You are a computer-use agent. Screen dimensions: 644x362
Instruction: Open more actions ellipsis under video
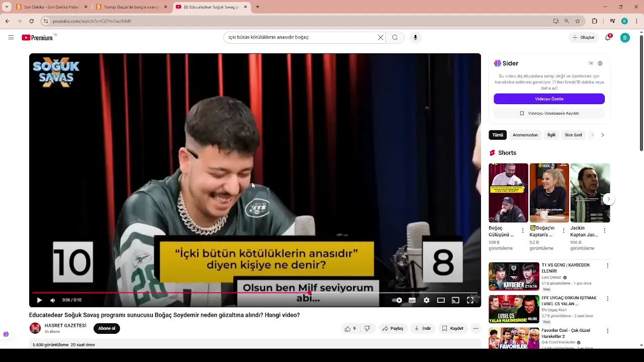pyautogui.click(x=475, y=328)
